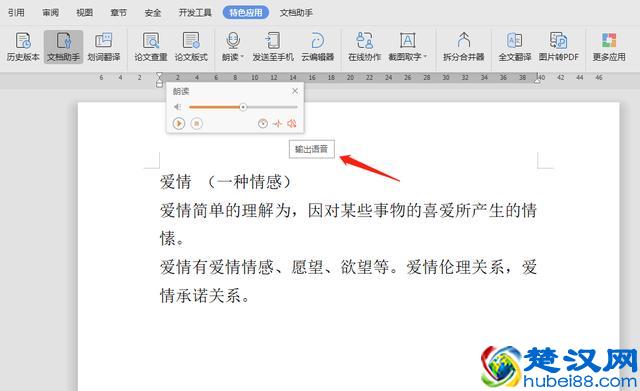Switch to the 开发工具 tab
640x391 pixels.
pos(195,13)
